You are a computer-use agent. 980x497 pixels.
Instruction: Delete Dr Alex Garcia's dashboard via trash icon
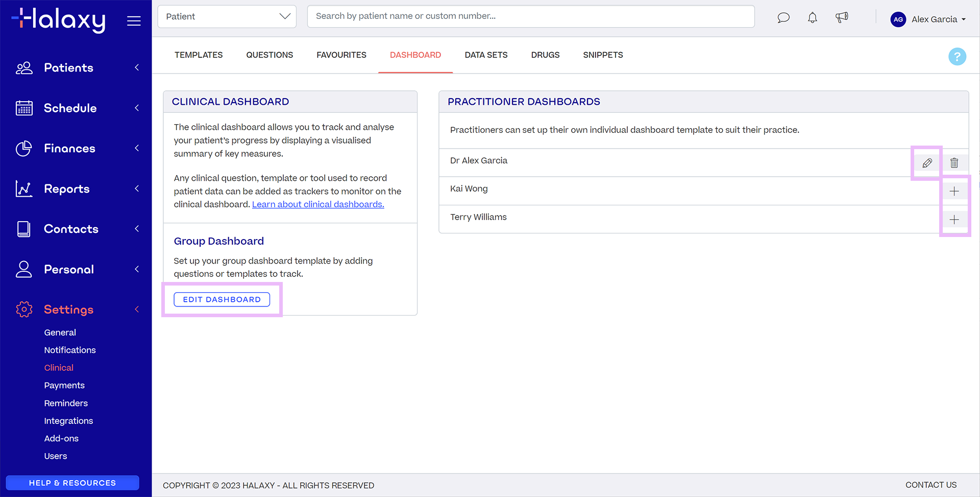point(954,162)
